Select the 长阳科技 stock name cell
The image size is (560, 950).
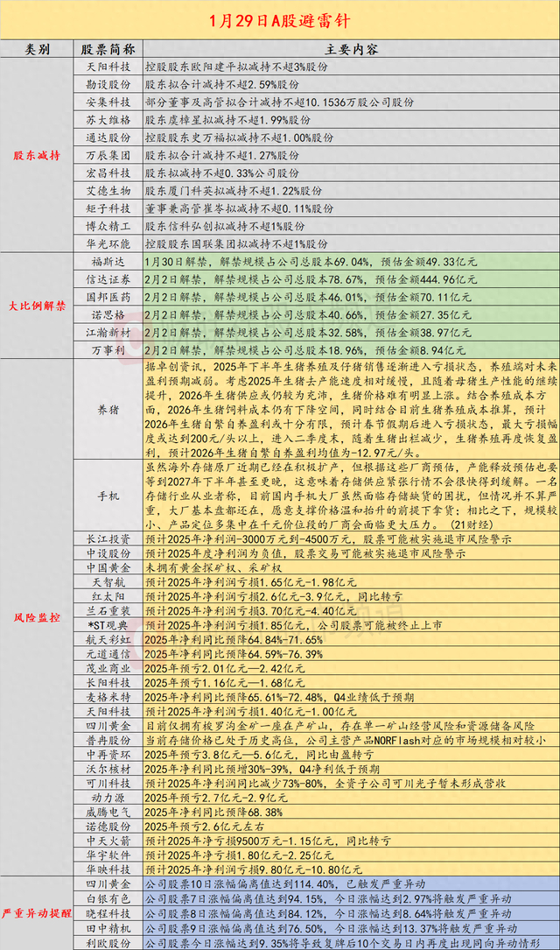pyautogui.click(x=108, y=683)
